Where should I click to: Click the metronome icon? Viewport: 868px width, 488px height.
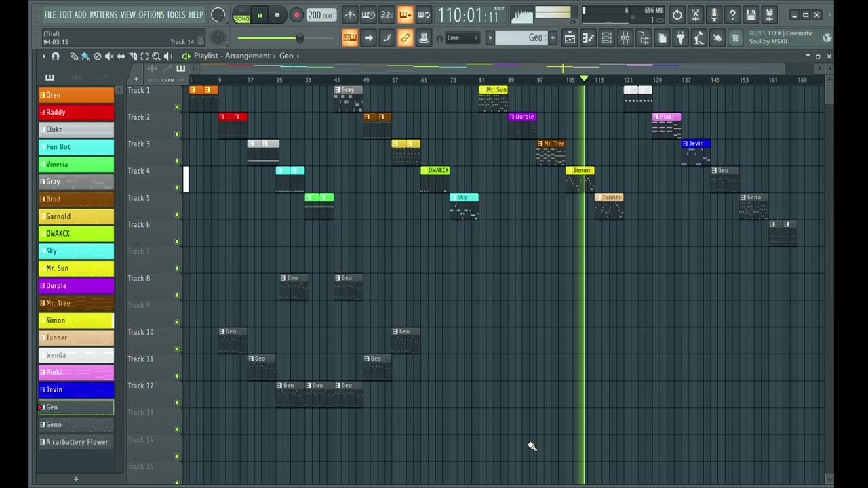pos(350,15)
